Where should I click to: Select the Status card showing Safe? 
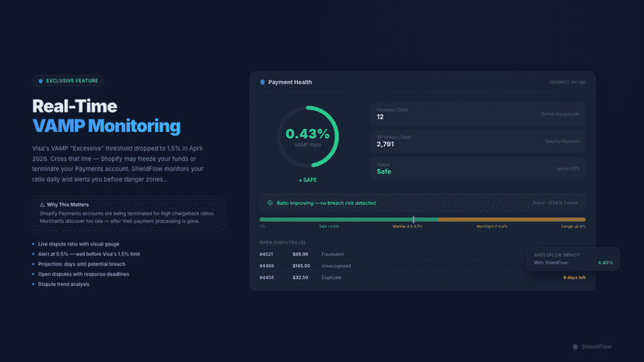[478, 169]
